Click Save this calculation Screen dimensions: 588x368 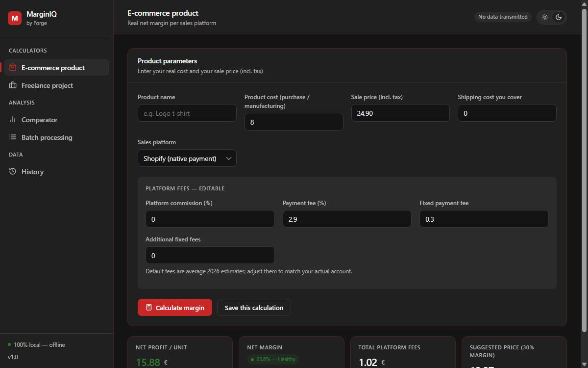click(254, 308)
